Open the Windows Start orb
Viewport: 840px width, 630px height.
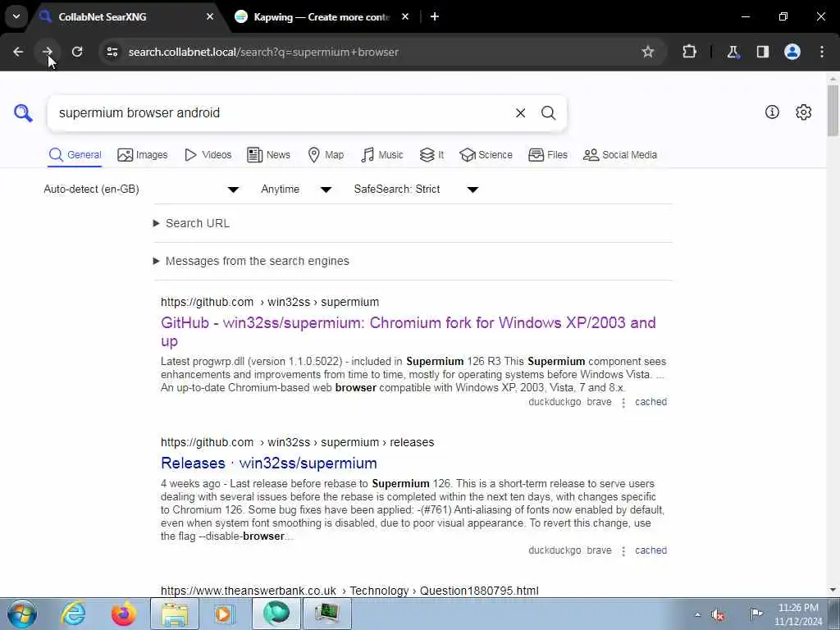click(21, 614)
